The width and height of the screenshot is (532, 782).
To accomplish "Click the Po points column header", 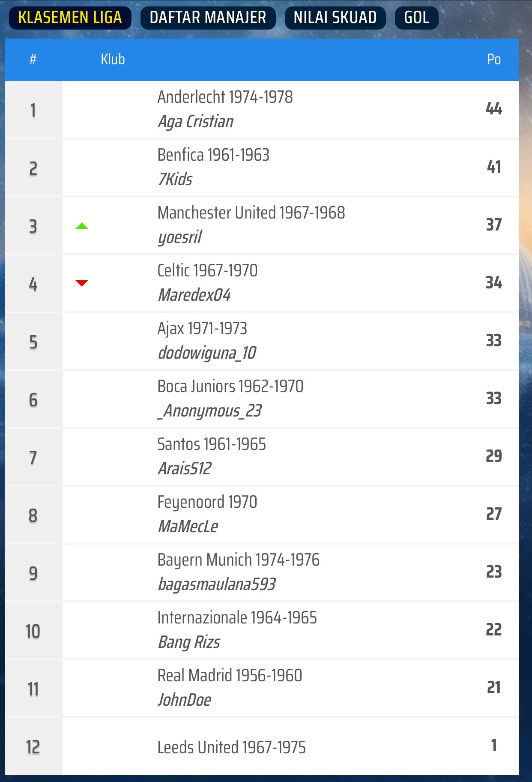I will click(x=493, y=59).
